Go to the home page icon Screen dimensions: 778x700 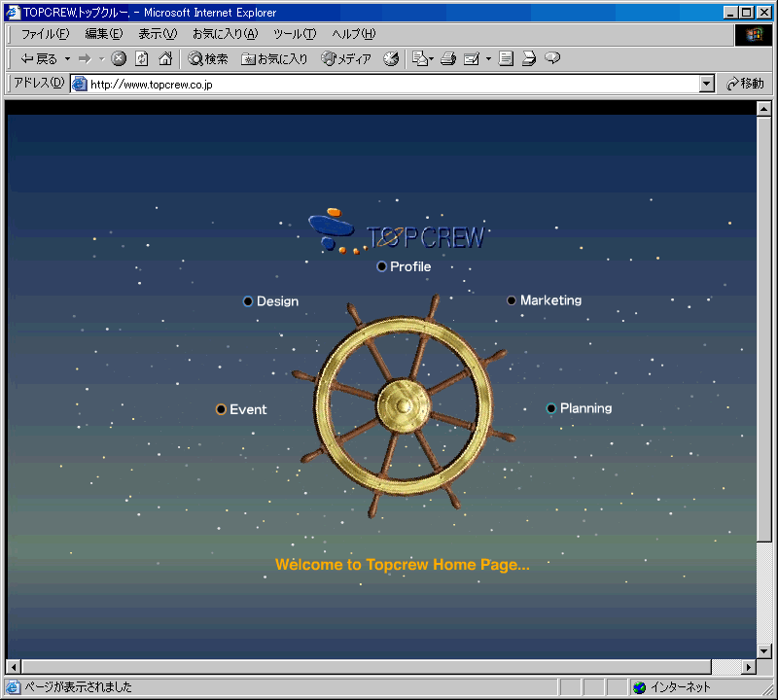[x=165, y=58]
